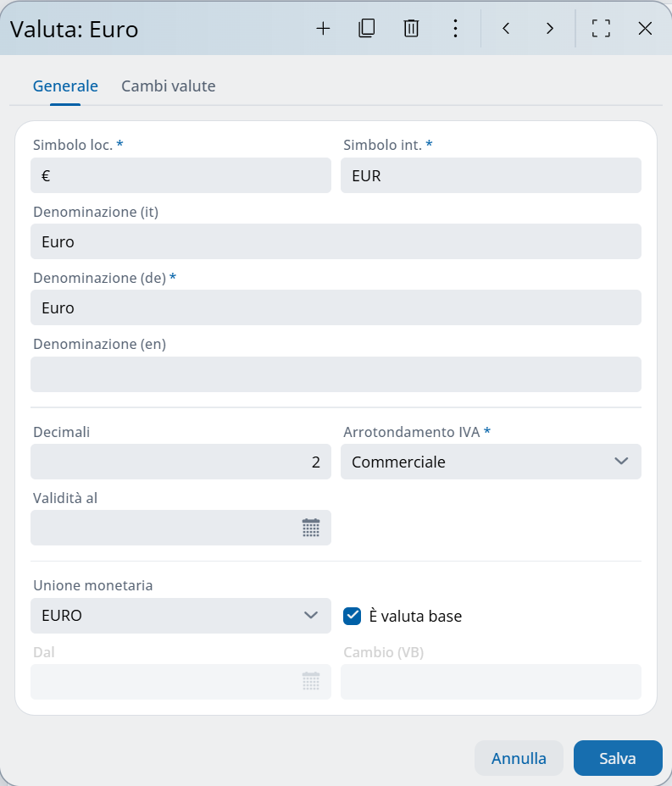Switch to the Cambi valute tab

(x=168, y=86)
